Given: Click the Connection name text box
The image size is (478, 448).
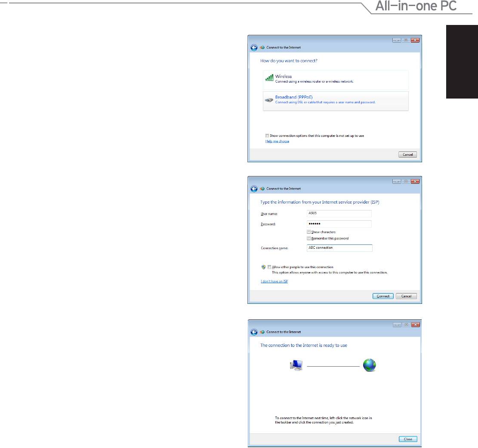Looking at the screenshot, I should point(339,248).
